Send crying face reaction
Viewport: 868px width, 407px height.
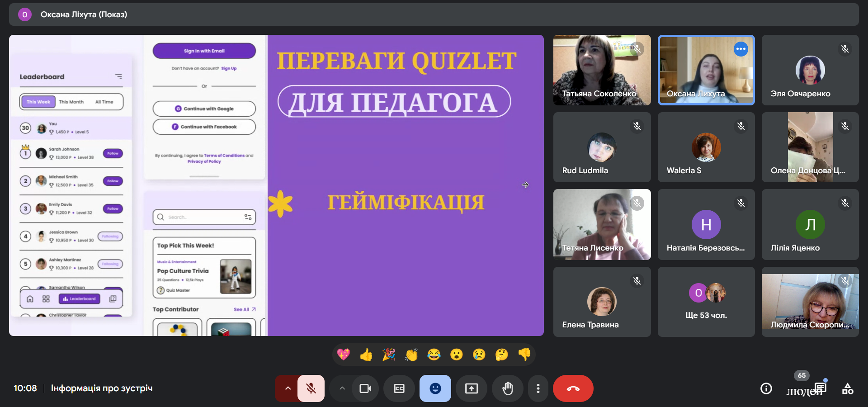[479, 355]
